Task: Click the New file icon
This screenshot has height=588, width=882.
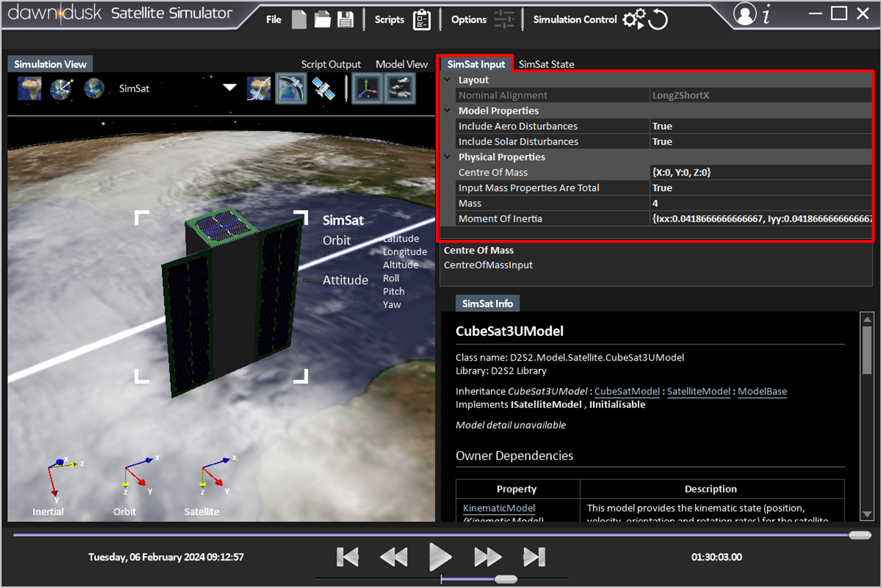Action: point(299,19)
